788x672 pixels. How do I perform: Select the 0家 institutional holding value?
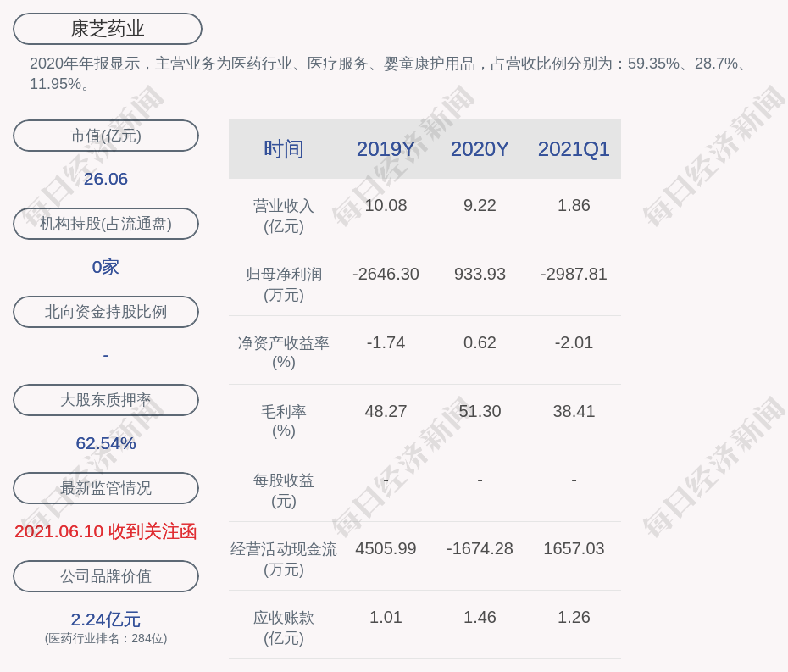click(106, 267)
